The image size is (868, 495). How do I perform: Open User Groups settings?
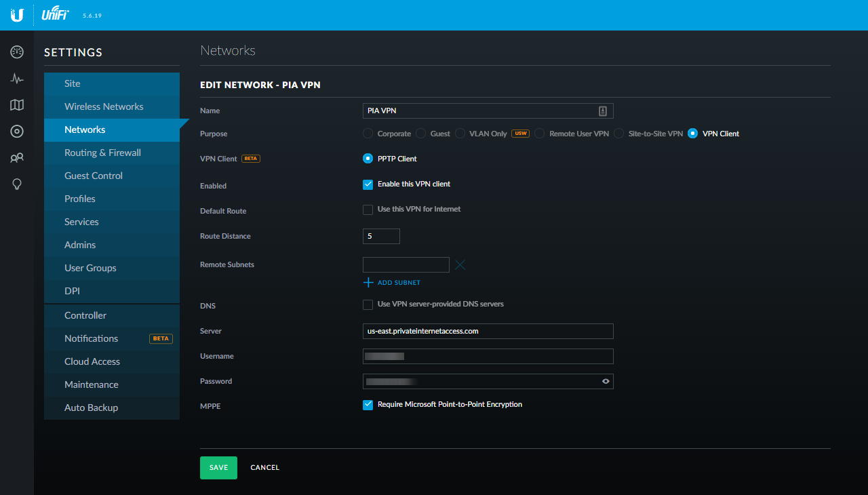tap(112, 268)
